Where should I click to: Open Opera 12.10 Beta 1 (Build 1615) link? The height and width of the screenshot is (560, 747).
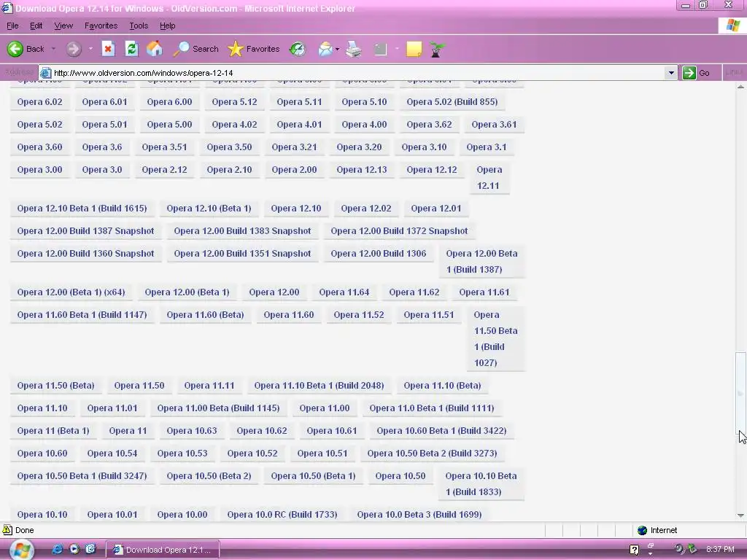(82, 208)
